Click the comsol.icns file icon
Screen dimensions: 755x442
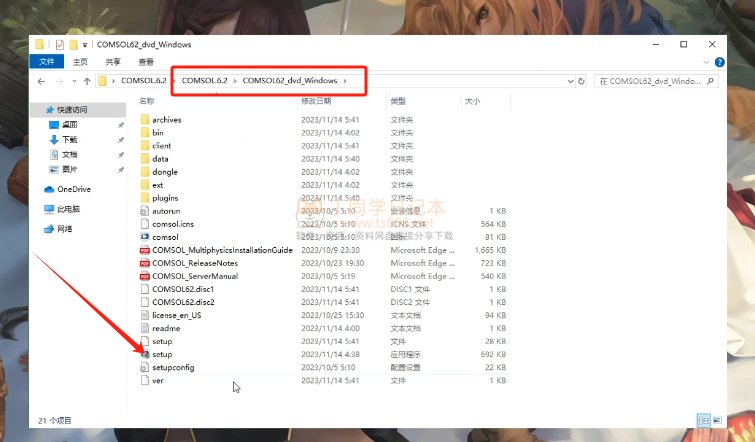(145, 224)
